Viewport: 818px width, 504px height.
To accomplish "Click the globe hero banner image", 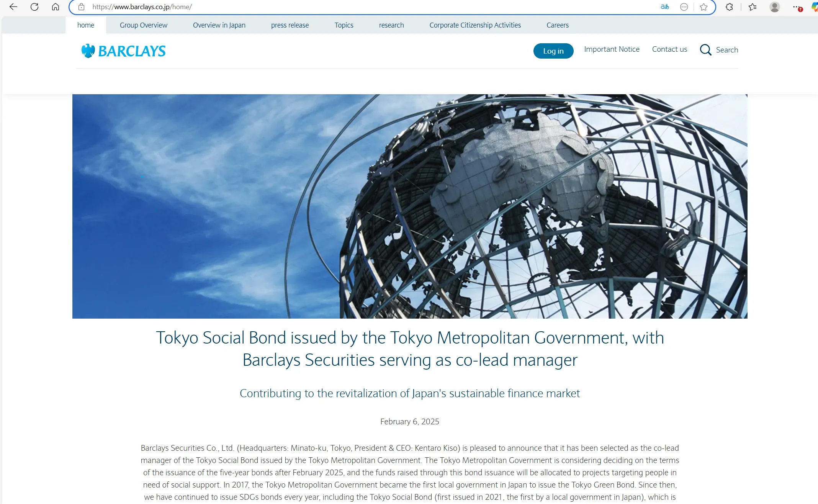I will point(410,206).
